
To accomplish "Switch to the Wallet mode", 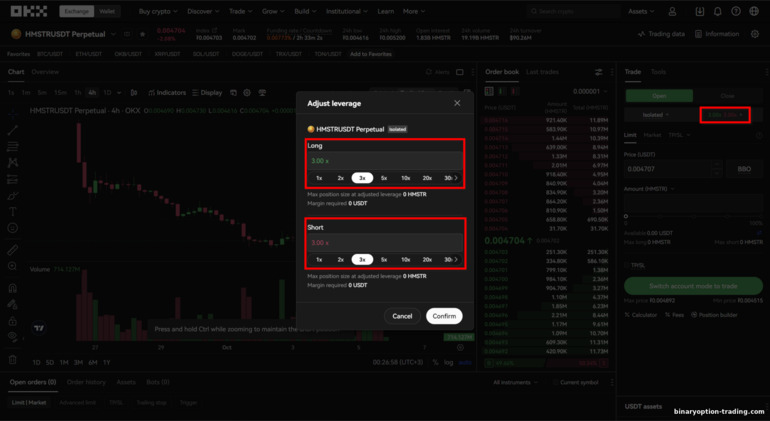I will [x=107, y=11].
